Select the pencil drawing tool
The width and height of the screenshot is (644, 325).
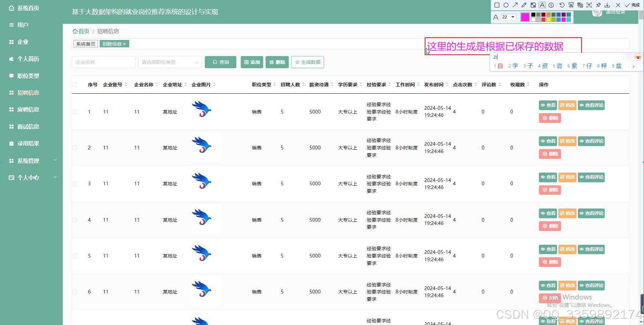point(524,5)
